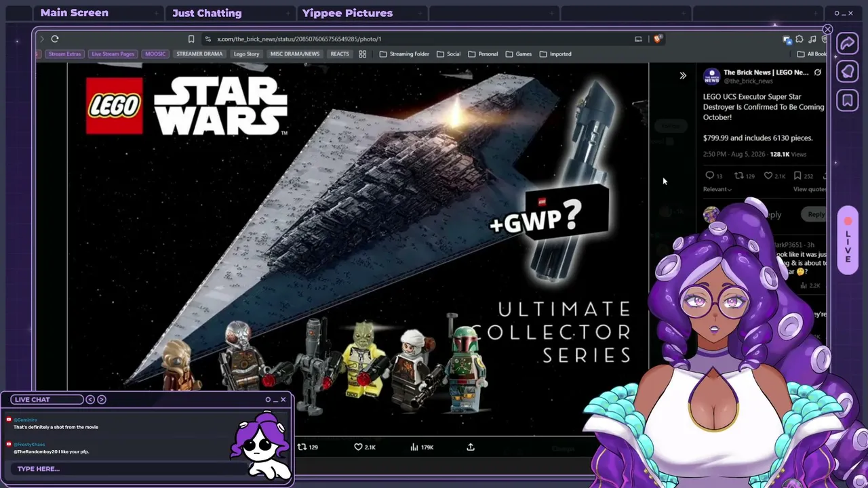Collapse the tweet sidebar with double-chevron icon
868x488 pixels.
pyautogui.click(x=683, y=76)
